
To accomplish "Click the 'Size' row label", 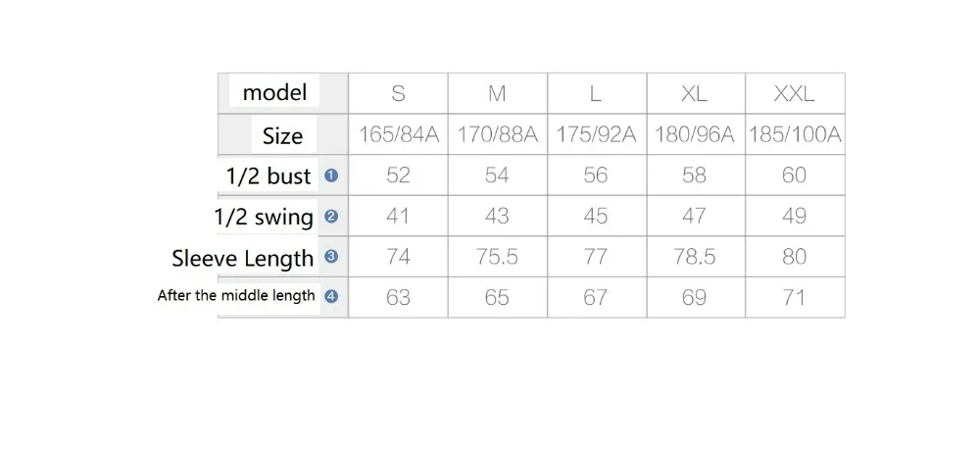I will point(282,135).
